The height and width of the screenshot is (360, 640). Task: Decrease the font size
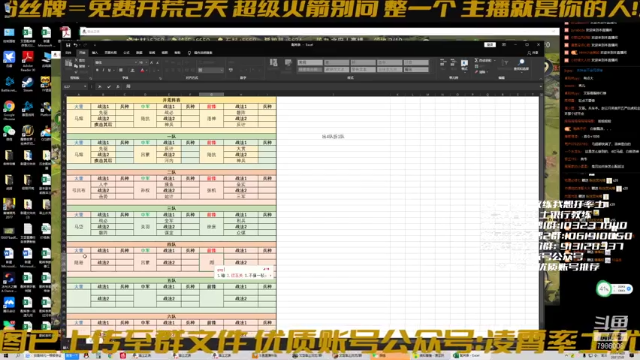[157, 62]
